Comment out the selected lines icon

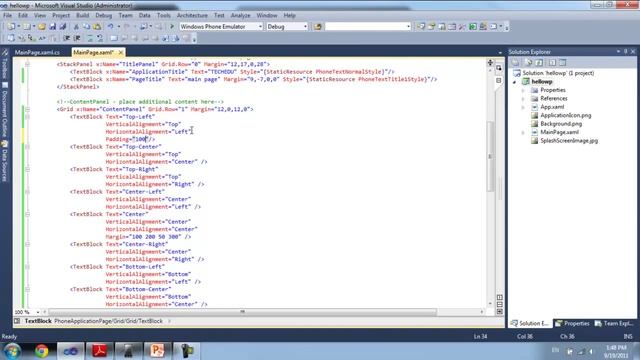point(90,38)
